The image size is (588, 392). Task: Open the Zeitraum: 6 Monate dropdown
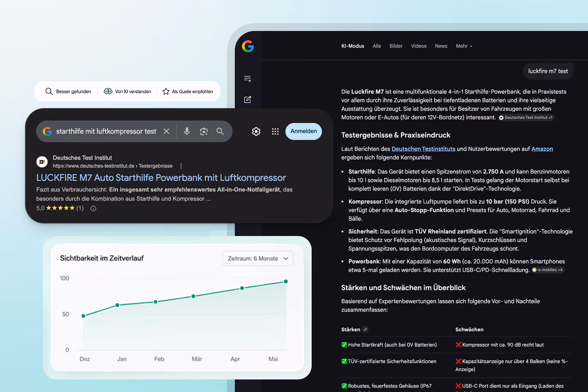258,258
